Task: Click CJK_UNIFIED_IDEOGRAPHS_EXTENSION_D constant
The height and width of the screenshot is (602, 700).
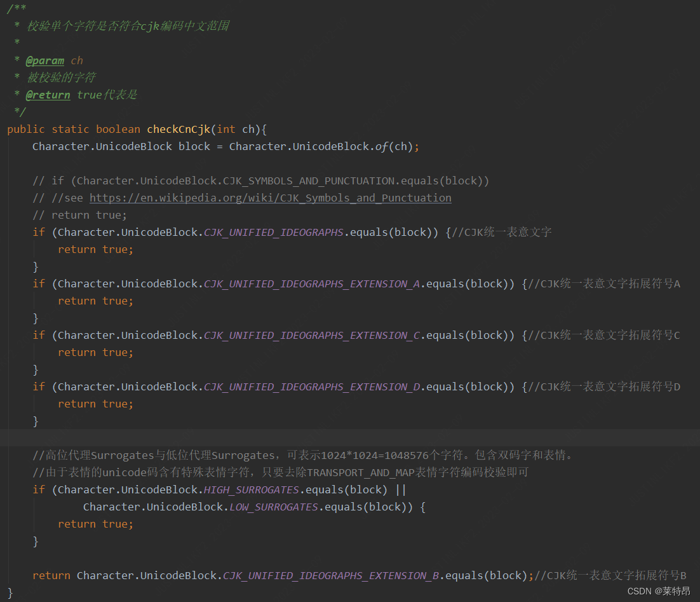Action: 312,387
